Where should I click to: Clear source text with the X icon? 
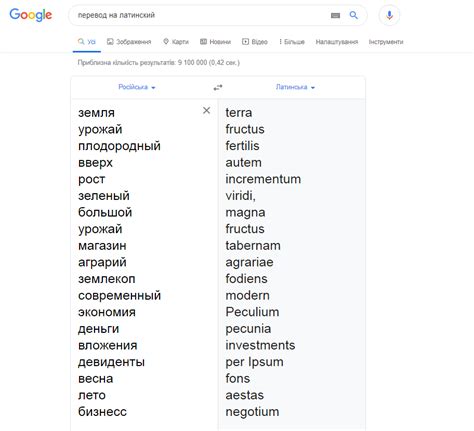(x=206, y=110)
